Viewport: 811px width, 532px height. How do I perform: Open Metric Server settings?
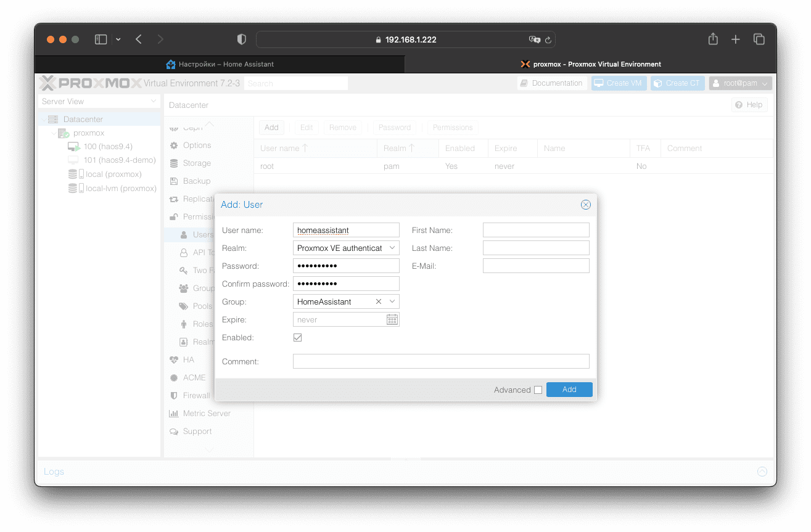tap(206, 414)
